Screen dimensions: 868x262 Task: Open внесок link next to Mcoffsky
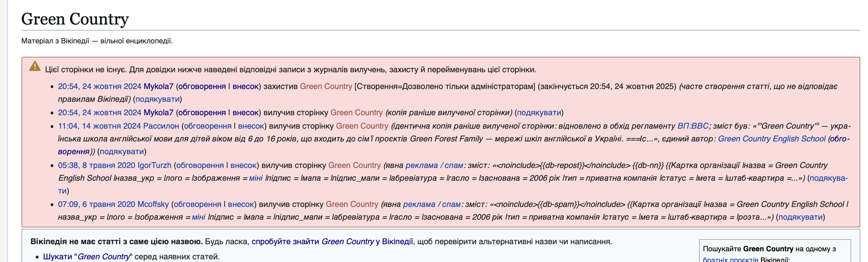(x=241, y=205)
